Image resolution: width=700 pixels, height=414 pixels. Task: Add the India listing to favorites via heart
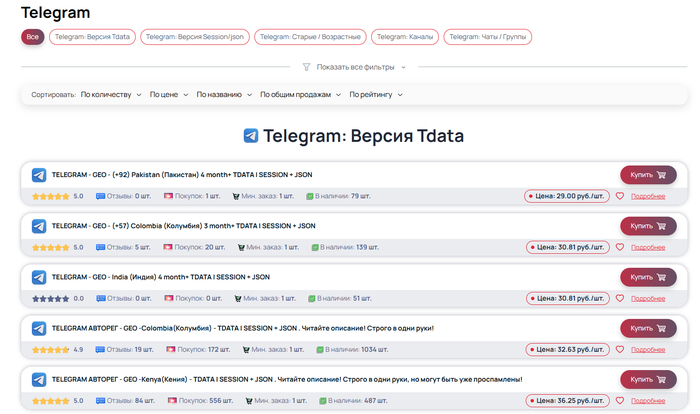tap(620, 298)
